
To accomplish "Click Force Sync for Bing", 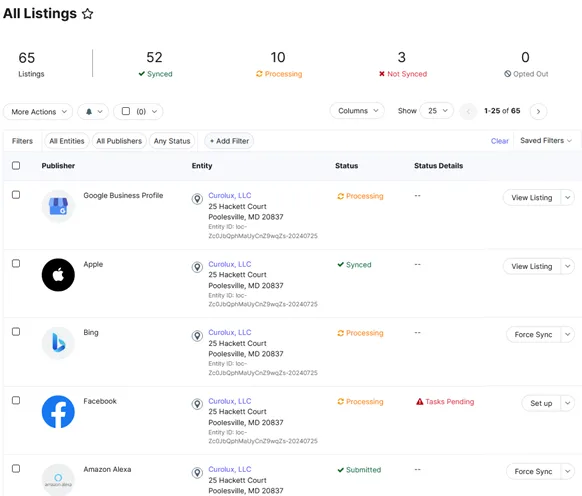I will tap(533, 335).
